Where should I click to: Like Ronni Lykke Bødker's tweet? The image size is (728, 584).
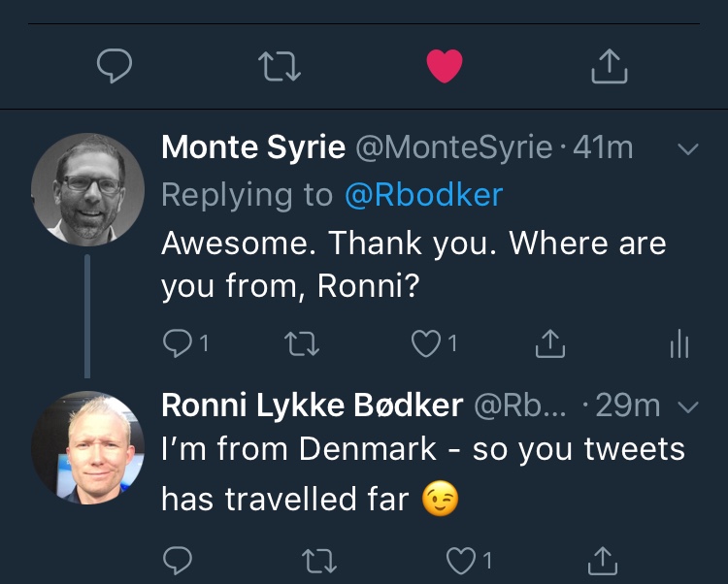pos(462,560)
